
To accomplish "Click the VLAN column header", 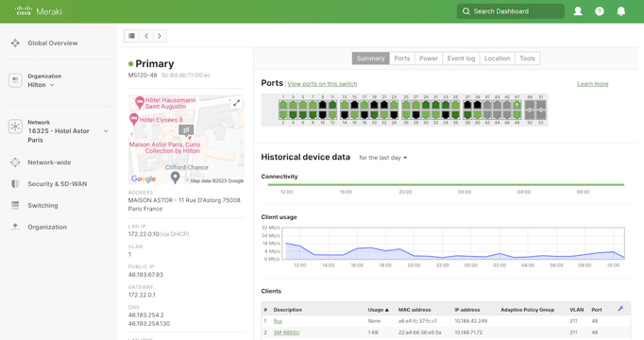I will [577, 310].
